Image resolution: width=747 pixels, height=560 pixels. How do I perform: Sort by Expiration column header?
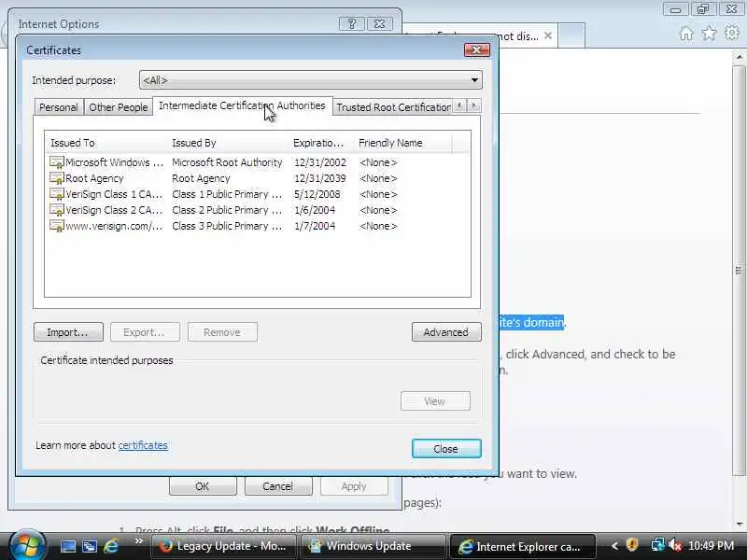point(321,143)
